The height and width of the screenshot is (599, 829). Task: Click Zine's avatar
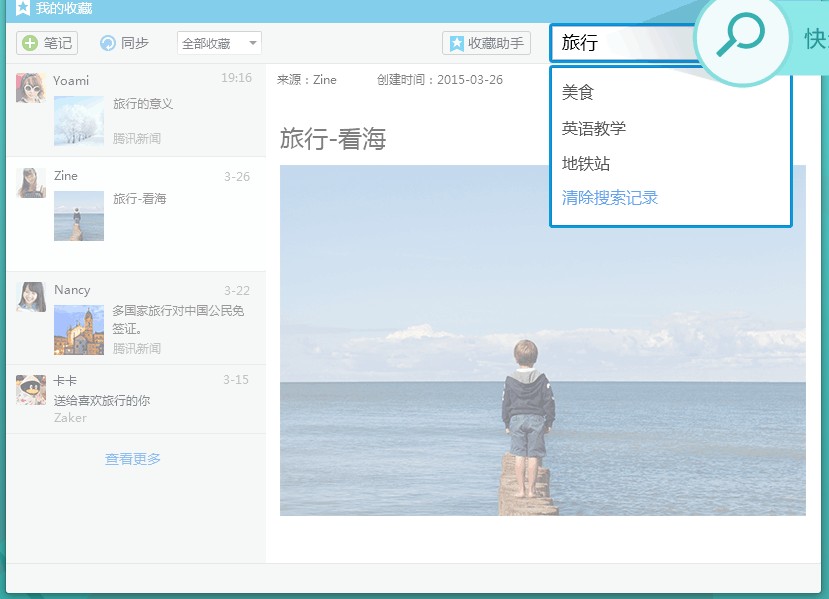[x=31, y=183]
